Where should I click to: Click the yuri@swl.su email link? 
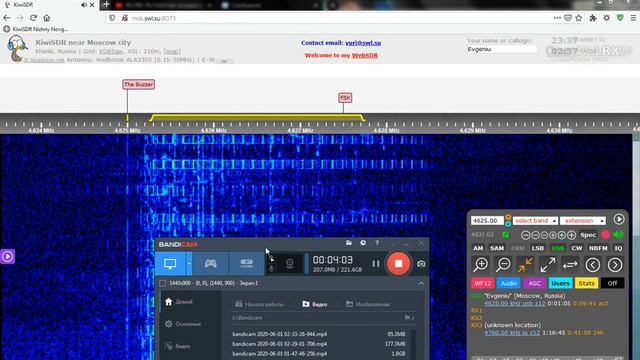363,43
